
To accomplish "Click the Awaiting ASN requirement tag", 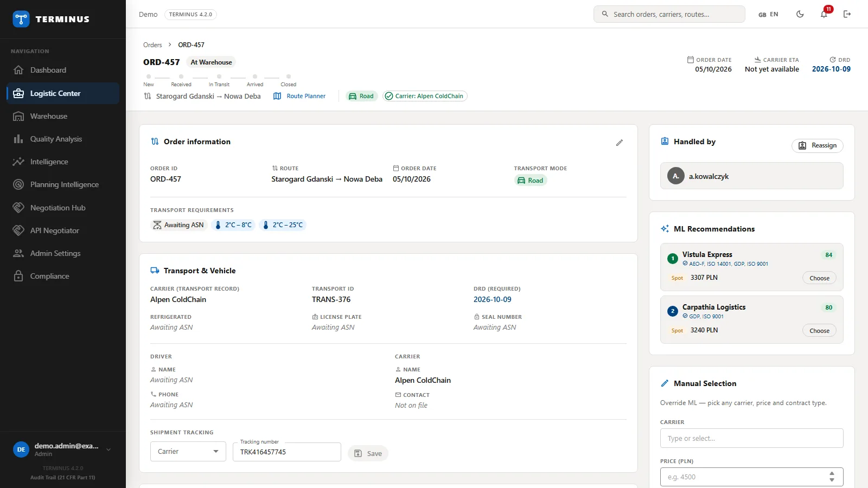I will [179, 225].
